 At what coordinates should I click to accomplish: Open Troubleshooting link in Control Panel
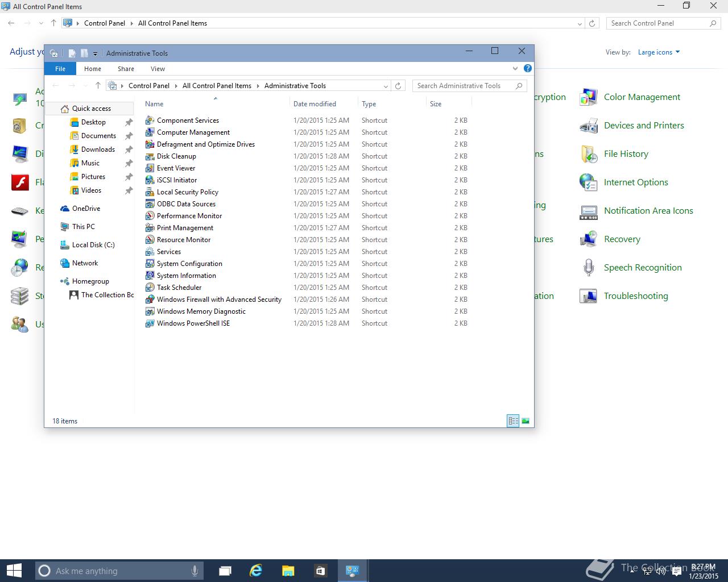click(636, 296)
